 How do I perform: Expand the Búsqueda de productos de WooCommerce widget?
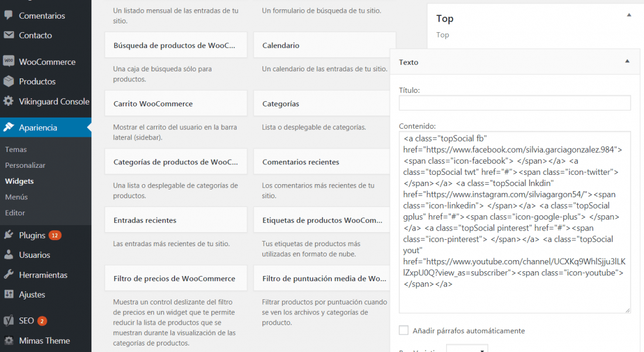click(x=176, y=45)
